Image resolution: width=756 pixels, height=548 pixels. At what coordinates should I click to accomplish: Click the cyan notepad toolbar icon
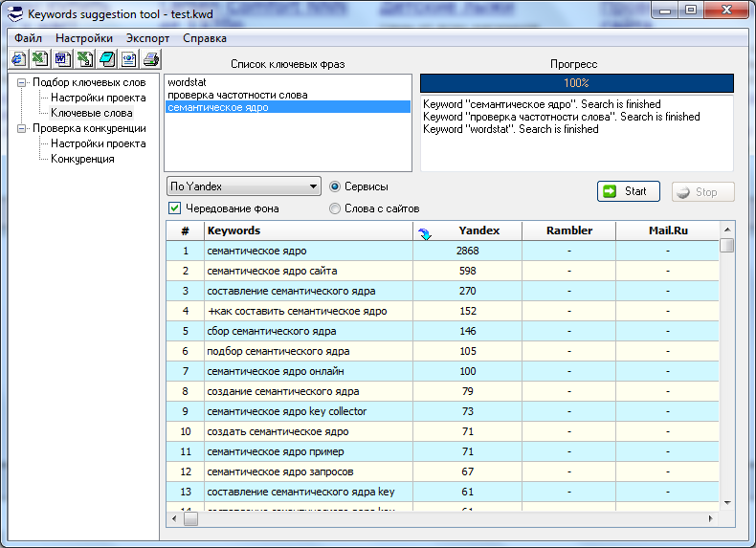point(106,58)
